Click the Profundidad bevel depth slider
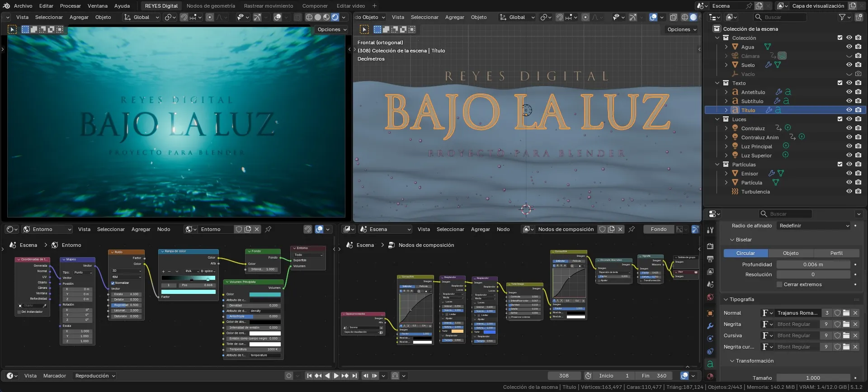 813,264
